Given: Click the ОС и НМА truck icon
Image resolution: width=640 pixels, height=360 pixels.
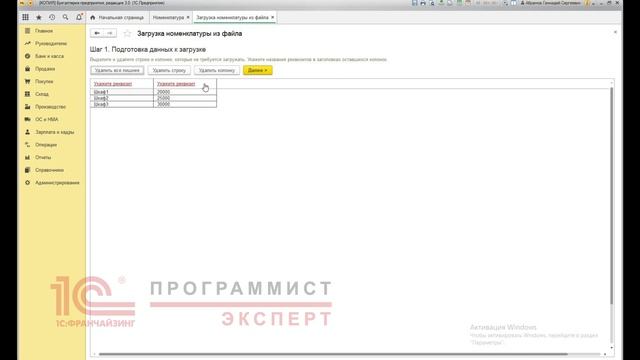Looking at the screenshot, I should point(27,119).
